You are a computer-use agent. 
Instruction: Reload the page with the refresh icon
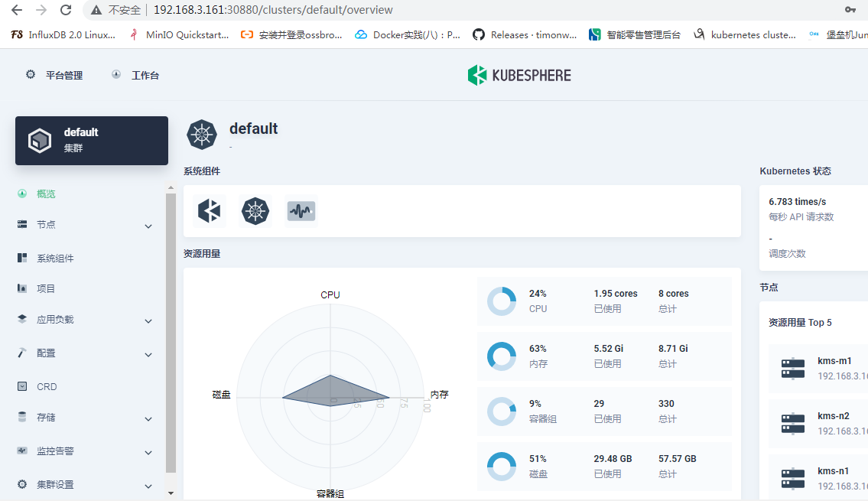click(x=66, y=10)
